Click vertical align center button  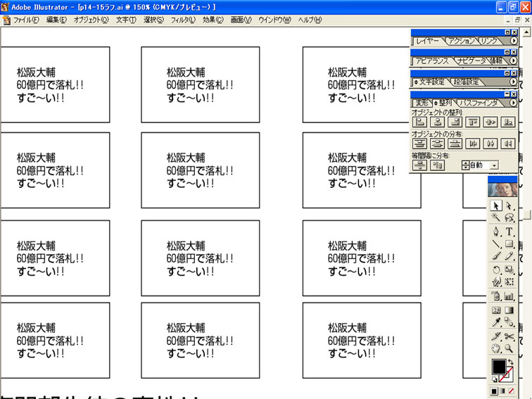pyautogui.click(x=490, y=122)
